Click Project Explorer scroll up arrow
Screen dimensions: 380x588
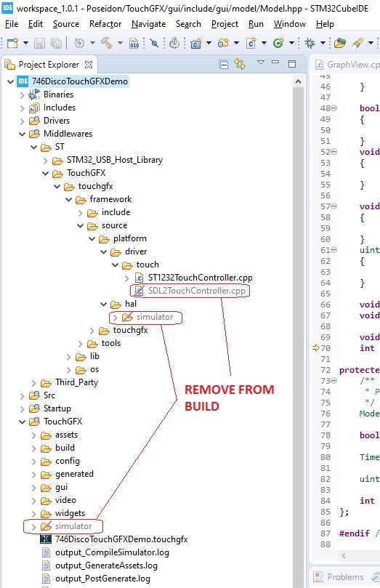[x=299, y=81]
